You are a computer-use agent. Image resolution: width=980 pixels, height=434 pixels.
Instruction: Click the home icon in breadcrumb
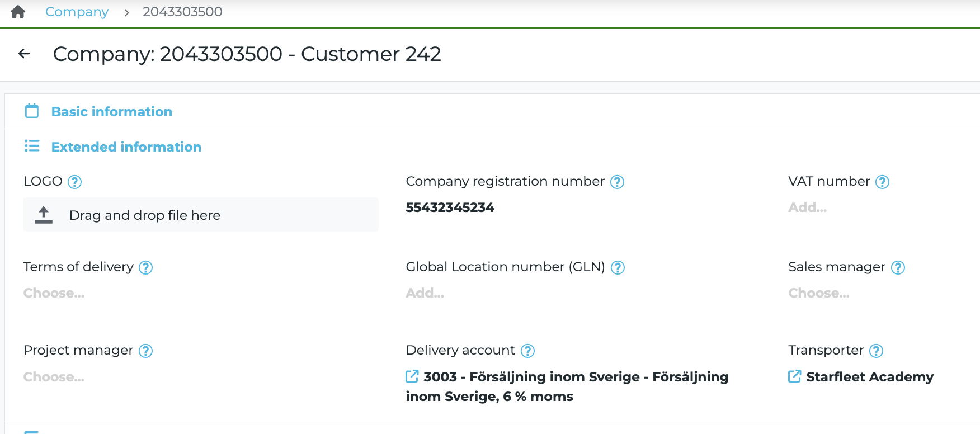[x=18, y=12]
